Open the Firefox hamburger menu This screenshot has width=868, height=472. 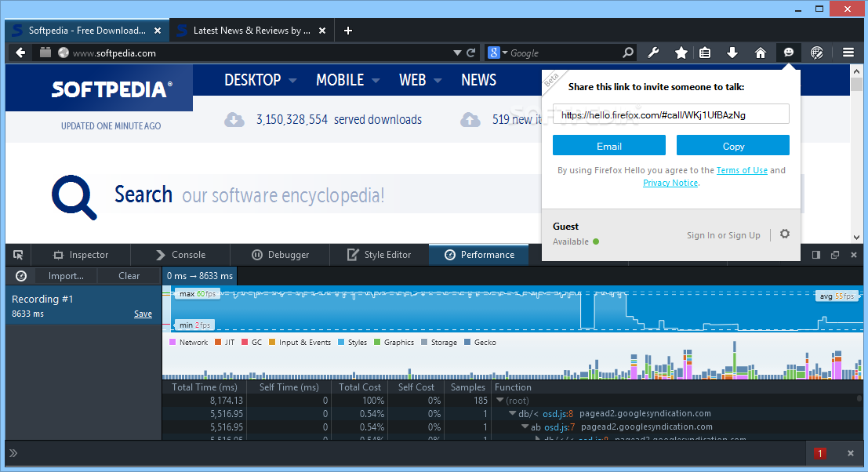click(x=848, y=53)
